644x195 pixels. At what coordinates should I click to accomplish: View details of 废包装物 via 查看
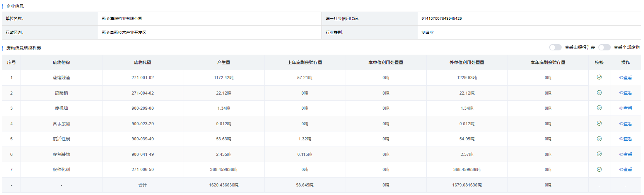tap(627, 154)
